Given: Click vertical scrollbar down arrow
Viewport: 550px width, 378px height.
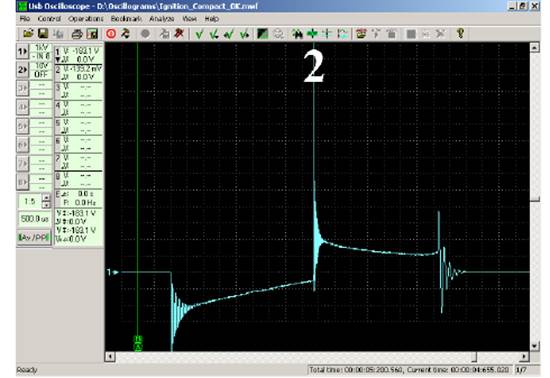Looking at the screenshot, I should coord(534,346).
